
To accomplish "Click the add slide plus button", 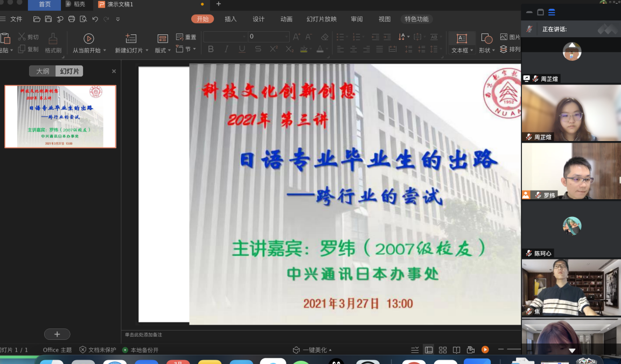I will coord(57,334).
